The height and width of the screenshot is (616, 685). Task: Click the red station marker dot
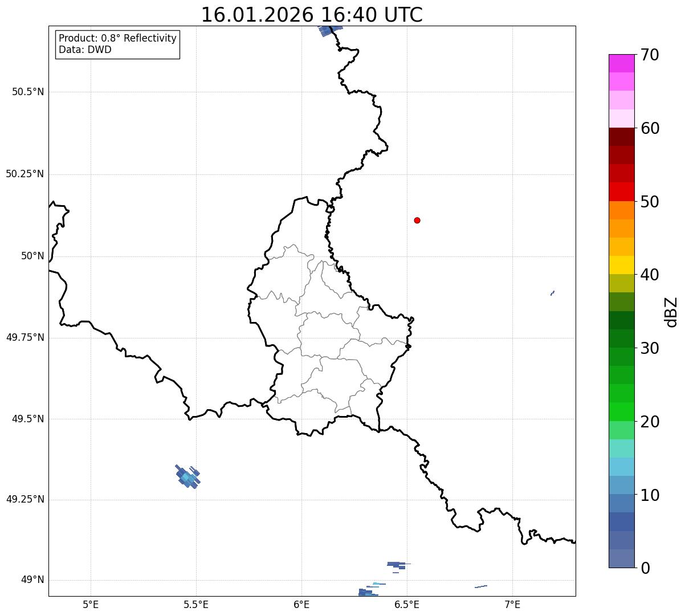417,220
